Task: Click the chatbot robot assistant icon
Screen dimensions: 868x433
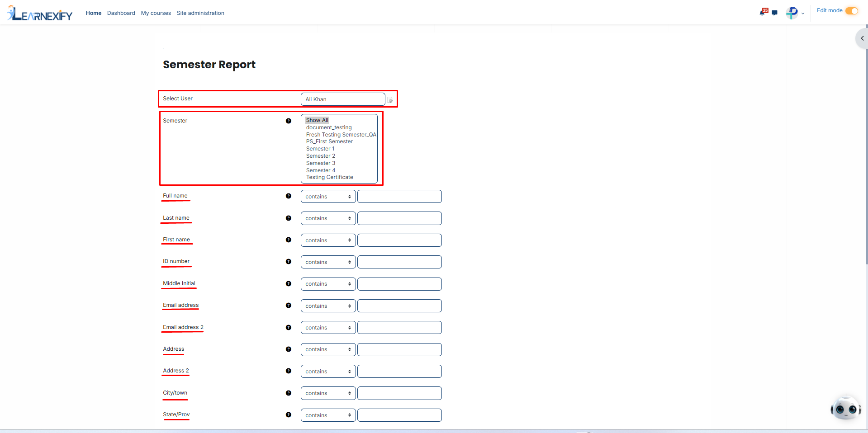Action: click(845, 408)
